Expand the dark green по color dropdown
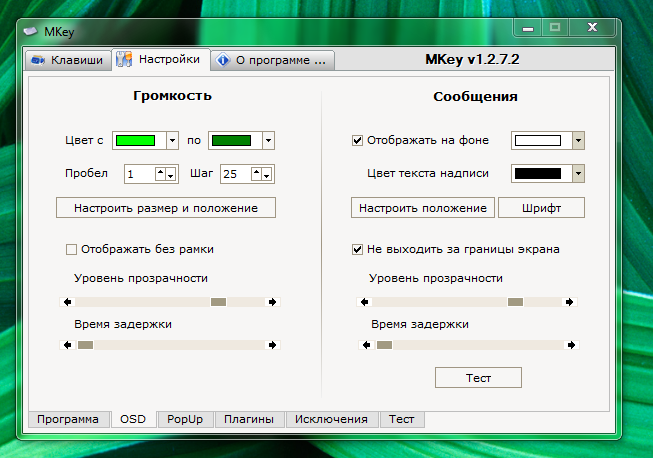This screenshot has height=458, width=653. (268, 141)
